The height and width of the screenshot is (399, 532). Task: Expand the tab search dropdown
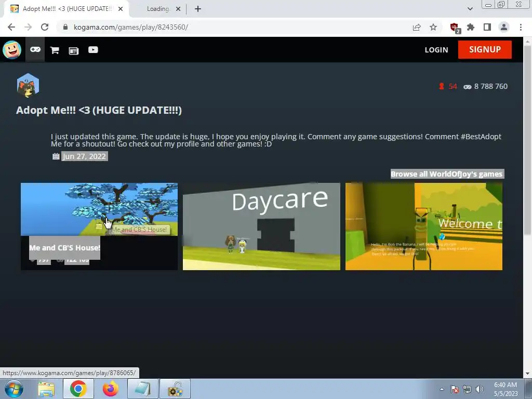(x=470, y=9)
